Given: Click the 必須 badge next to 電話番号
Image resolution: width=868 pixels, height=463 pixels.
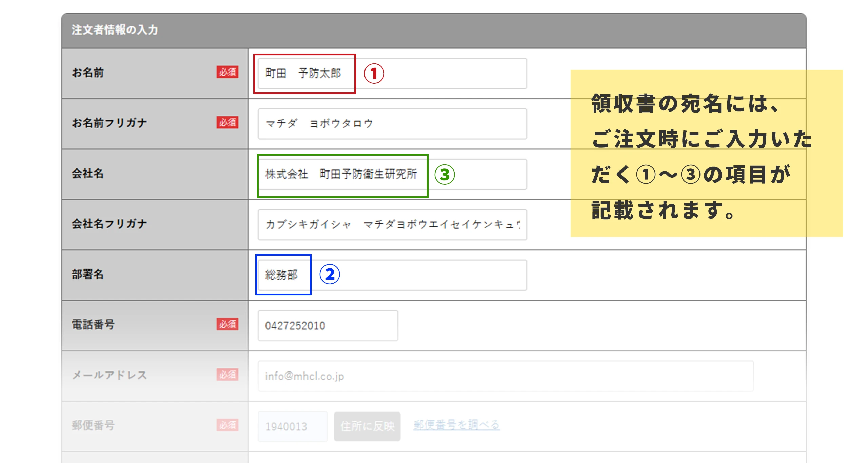Looking at the screenshot, I should [x=228, y=324].
